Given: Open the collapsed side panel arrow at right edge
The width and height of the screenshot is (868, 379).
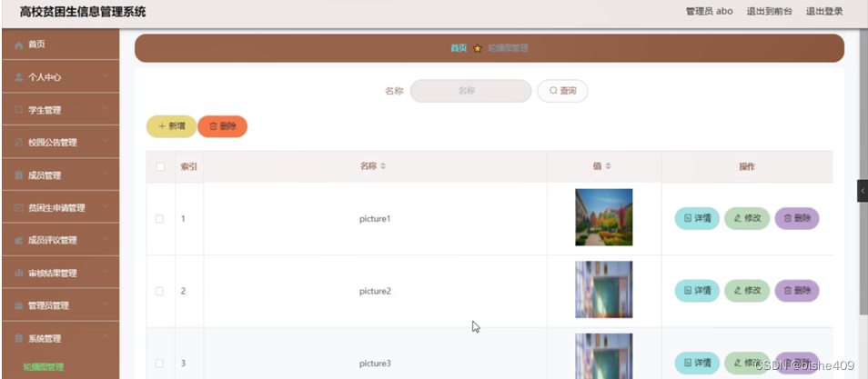Looking at the screenshot, I should 863,191.
